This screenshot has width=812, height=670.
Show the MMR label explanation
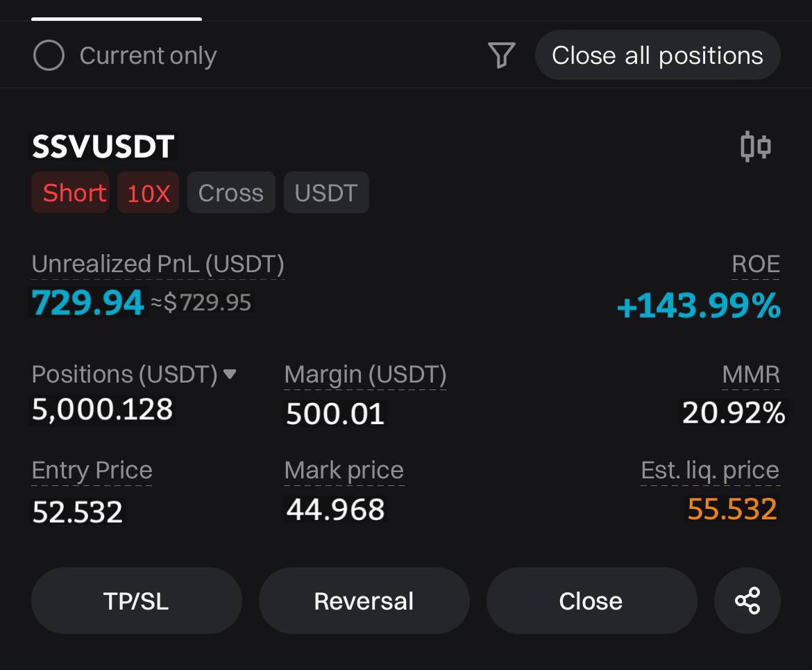751,375
